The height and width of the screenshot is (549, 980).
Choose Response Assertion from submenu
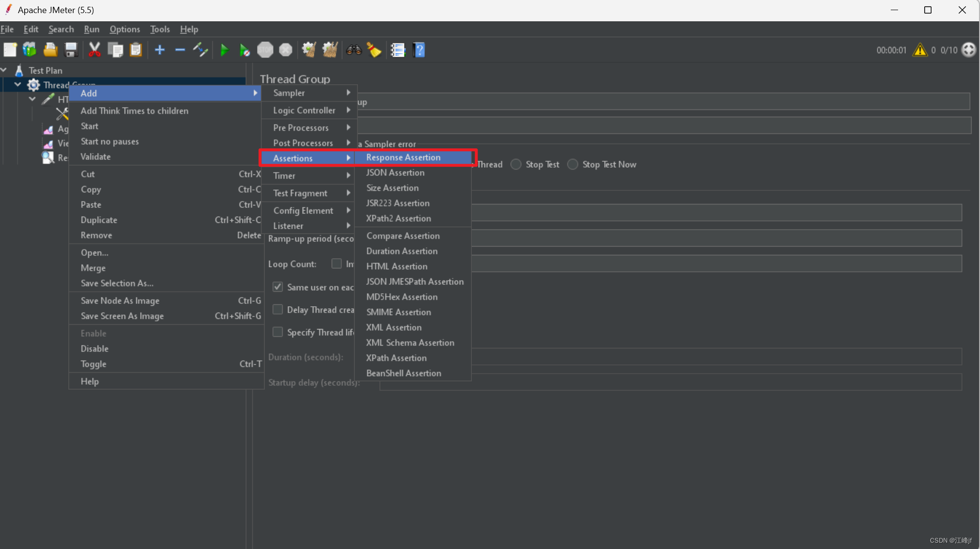403,157
